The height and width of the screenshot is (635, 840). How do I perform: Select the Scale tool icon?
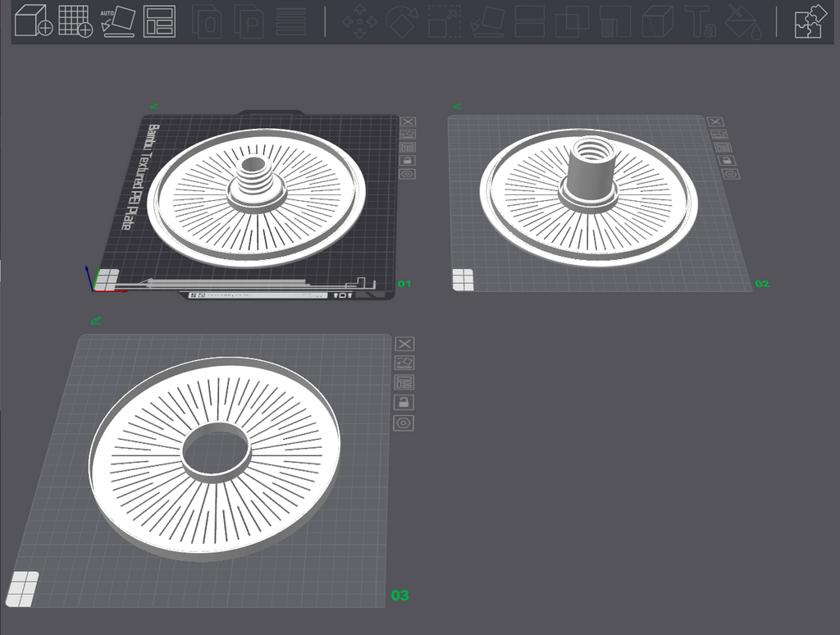(445, 21)
